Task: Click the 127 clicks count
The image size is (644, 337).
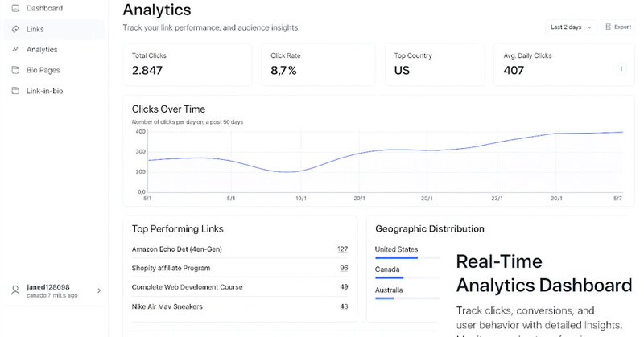Action: tap(343, 249)
